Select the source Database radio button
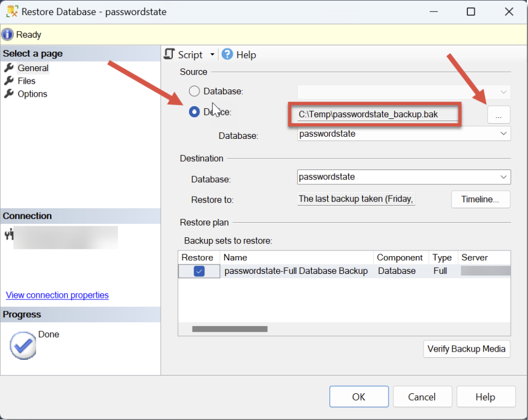The height and width of the screenshot is (420, 528). (195, 91)
